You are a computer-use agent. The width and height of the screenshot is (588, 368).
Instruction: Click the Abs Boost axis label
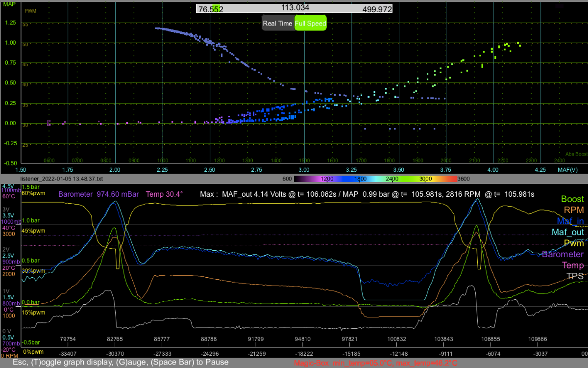pos(576,154)
